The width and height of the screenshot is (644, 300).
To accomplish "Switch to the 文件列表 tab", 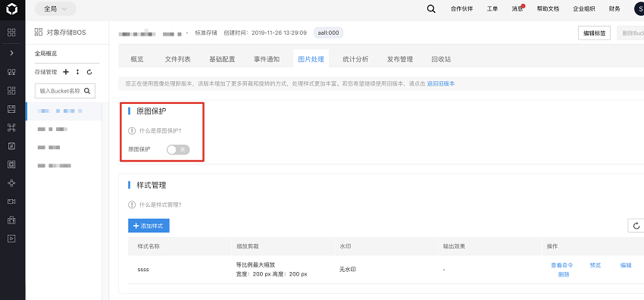I will tap(177, 59).
